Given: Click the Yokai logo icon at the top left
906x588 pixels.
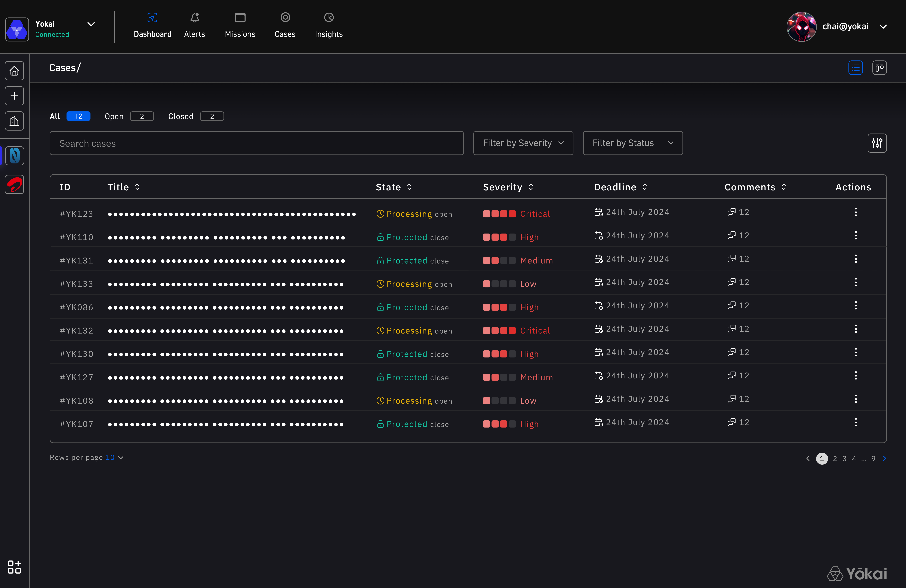Looking at the screenshot, I should pos(17,29).
